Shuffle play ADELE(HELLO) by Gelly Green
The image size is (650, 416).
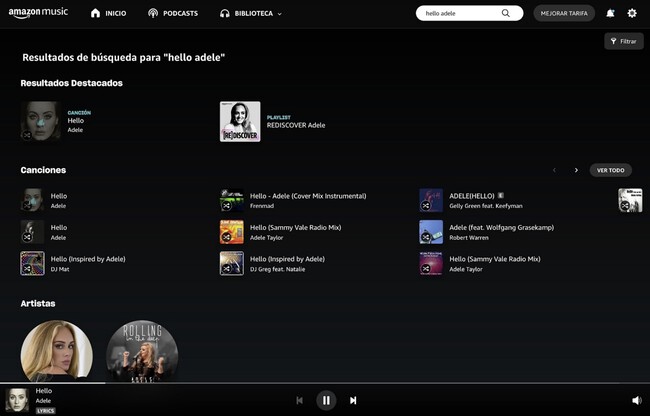click(x=426, y=206)
